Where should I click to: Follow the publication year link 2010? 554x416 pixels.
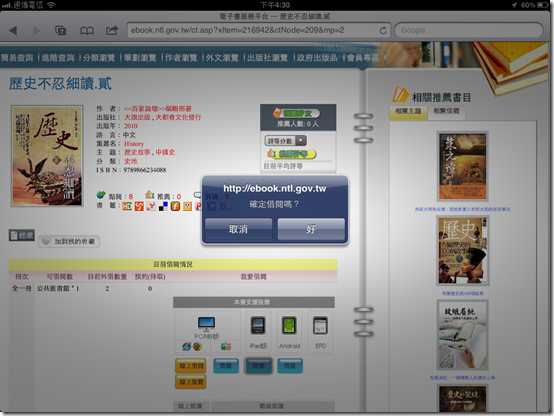coord(131,126)
